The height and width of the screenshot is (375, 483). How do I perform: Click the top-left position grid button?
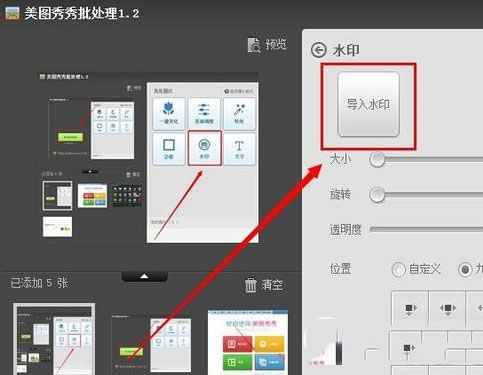click(410, 308)
